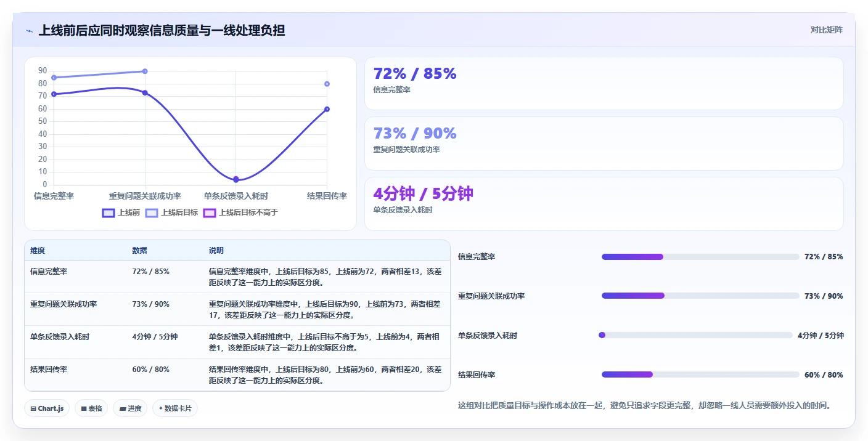Click the description mentioning 两者相差13
Screen dimensions: 868x441
[325, 277]
